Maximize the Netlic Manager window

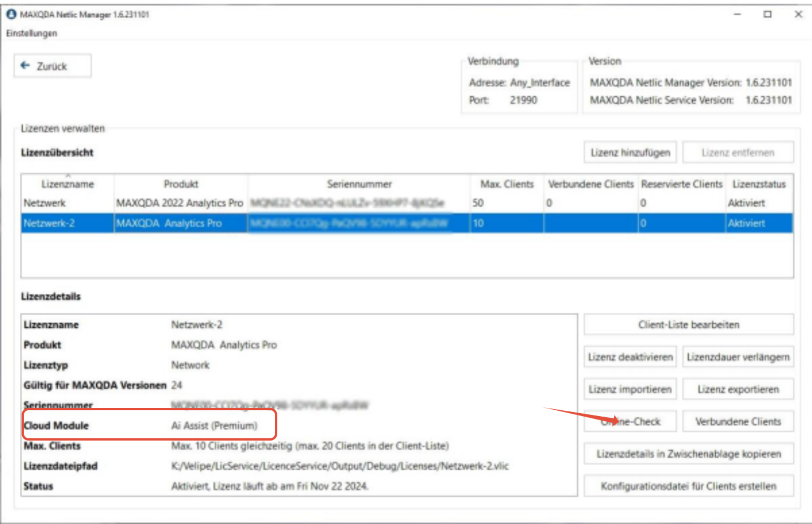coord(767,14)
